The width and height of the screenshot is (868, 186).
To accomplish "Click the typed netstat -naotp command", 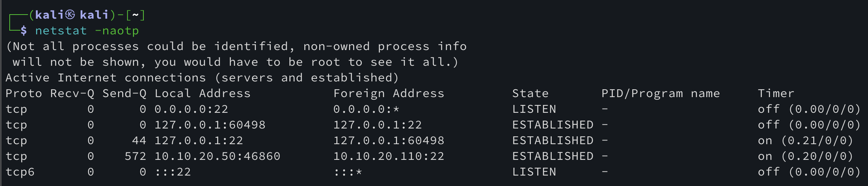I will 87,31.
